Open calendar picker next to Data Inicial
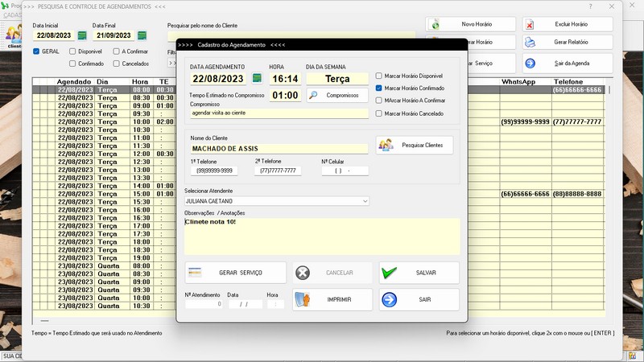Image resolution: width=644 pixels, height=362 pixels. coord(82,35)
